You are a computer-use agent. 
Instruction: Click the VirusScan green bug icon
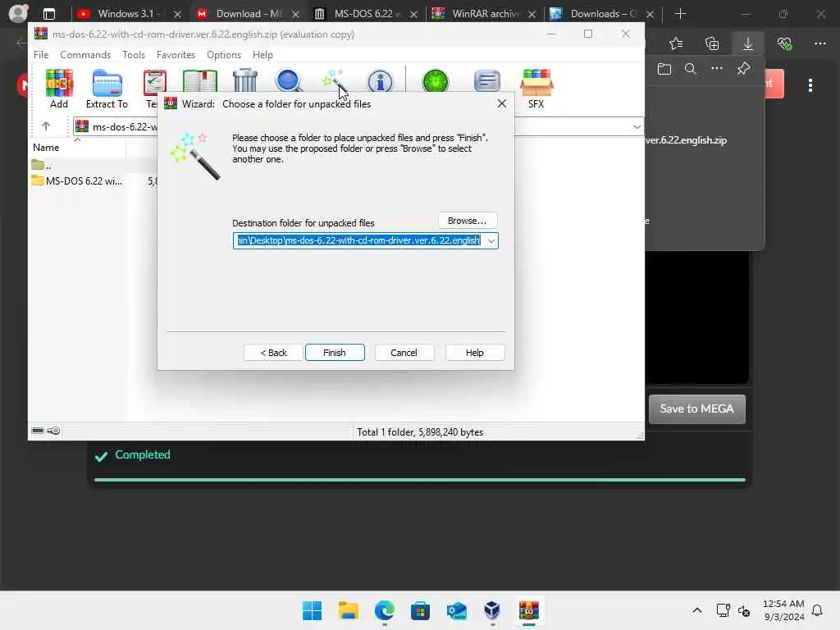coord(435,81)
